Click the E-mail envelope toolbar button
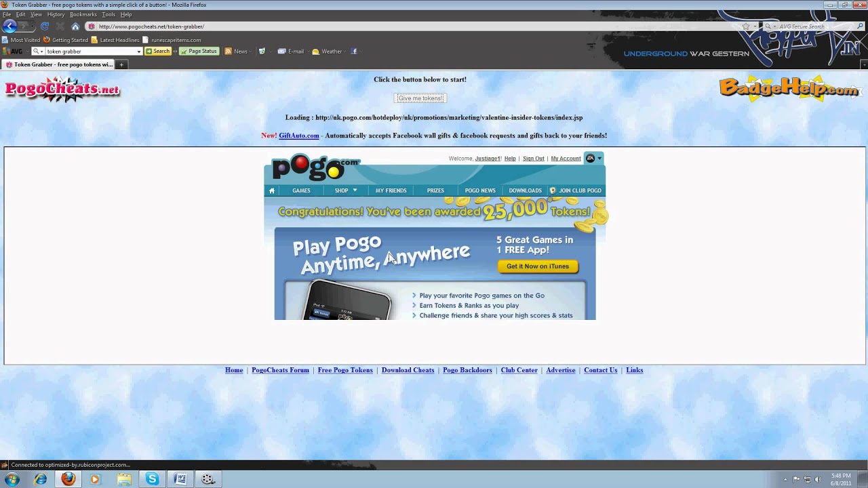 [x=291, y=52]
